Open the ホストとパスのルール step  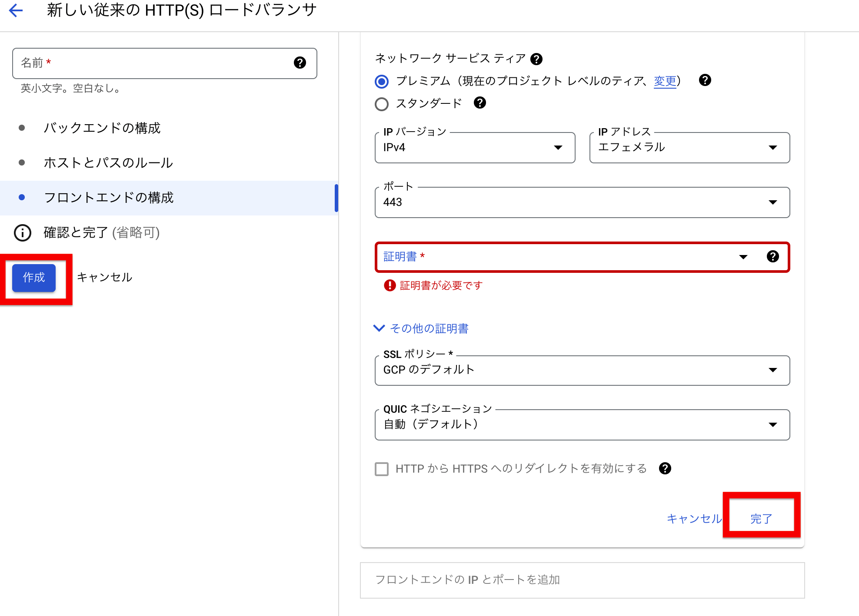108,163
